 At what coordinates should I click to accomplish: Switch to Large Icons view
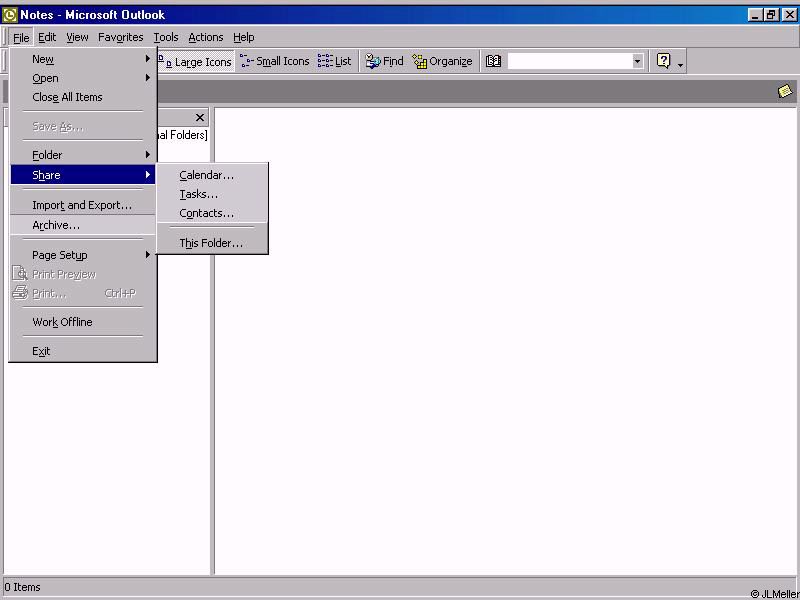(198, 62)
